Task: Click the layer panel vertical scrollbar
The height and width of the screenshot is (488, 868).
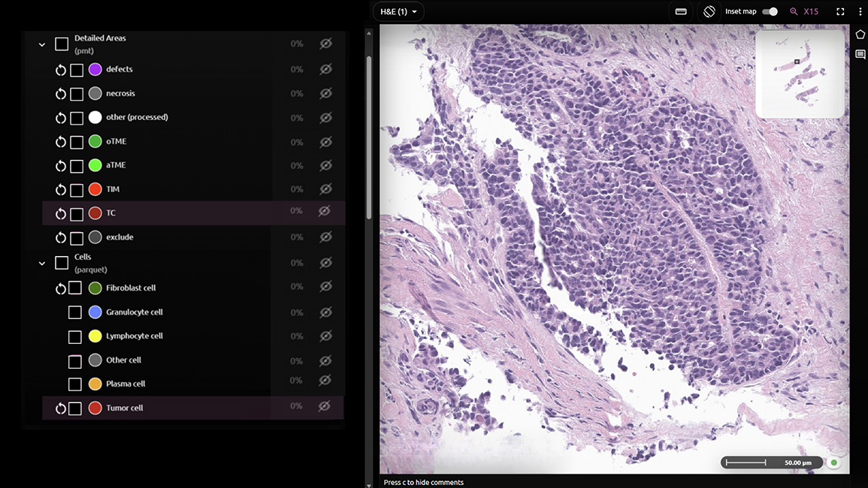Action: tap(369, 138)
